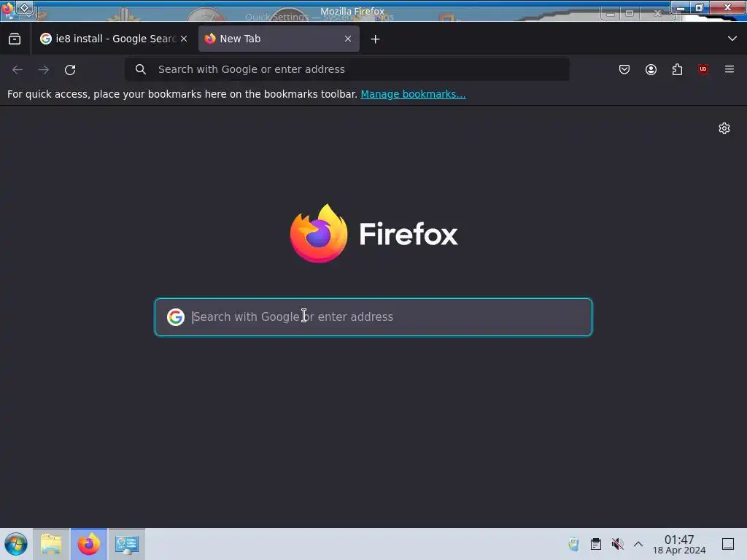747x560 pixels.
Task: Click the magnifier icon in the address bar
Action: coord(141,69)
